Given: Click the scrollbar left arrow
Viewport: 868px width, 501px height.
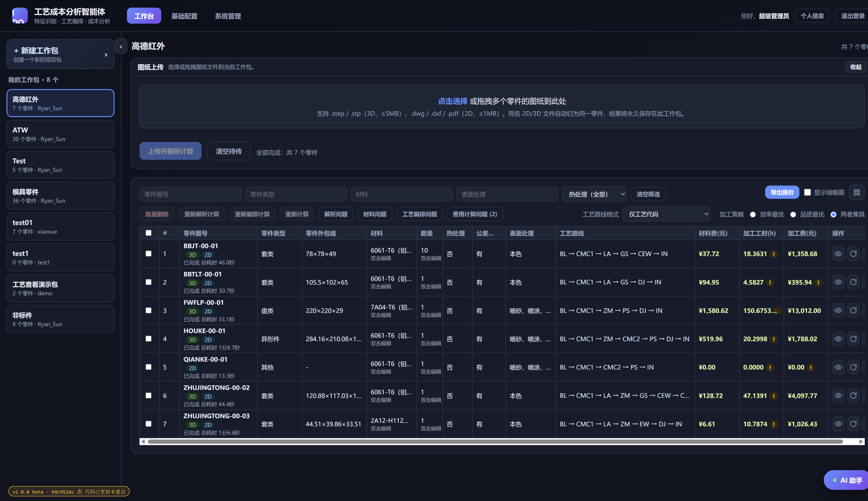Looking at the screenshot, I should pyautogui.click(x=143, y=441).
